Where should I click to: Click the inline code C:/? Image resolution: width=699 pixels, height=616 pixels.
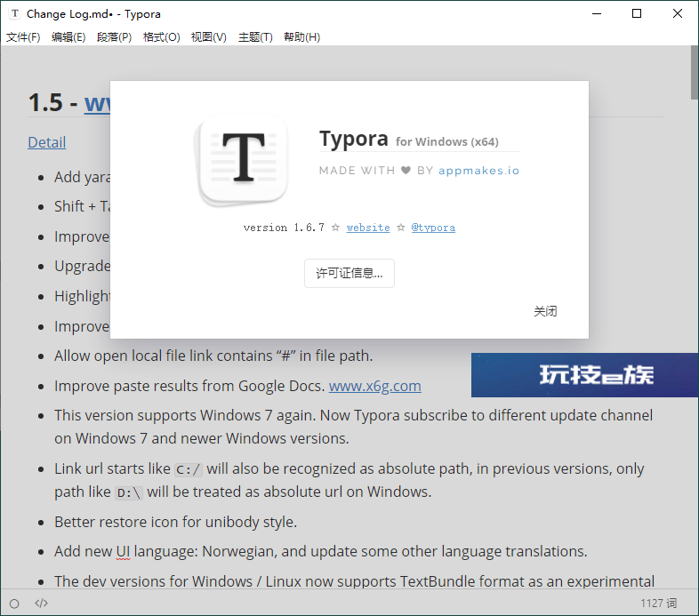[189, 470]
